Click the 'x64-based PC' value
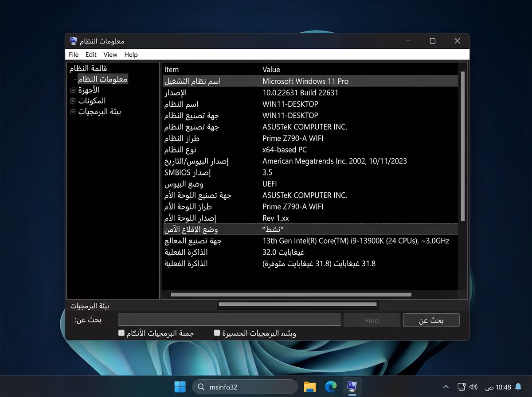 click(x=285, y=150)
